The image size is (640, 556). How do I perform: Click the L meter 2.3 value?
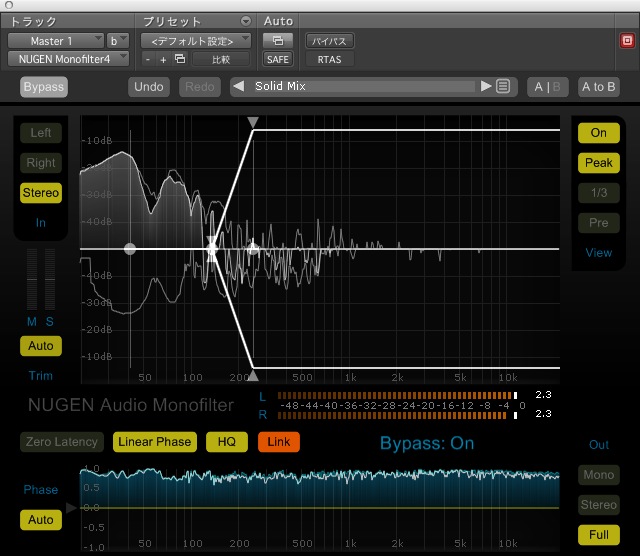tap(543, 394)
